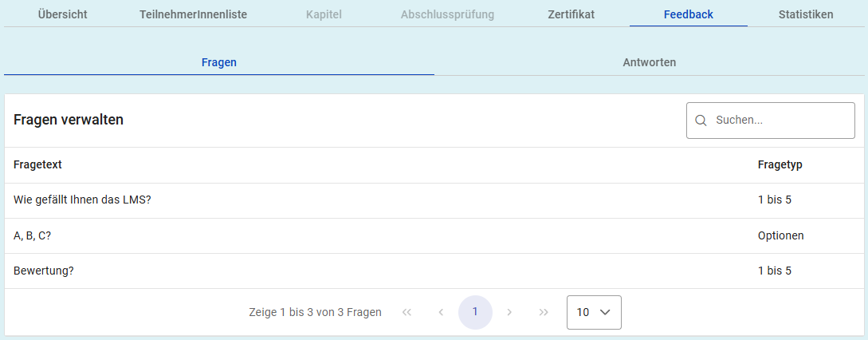Select the Fragen sub-tab
This screenshot has width=868, height=340.
218,62
